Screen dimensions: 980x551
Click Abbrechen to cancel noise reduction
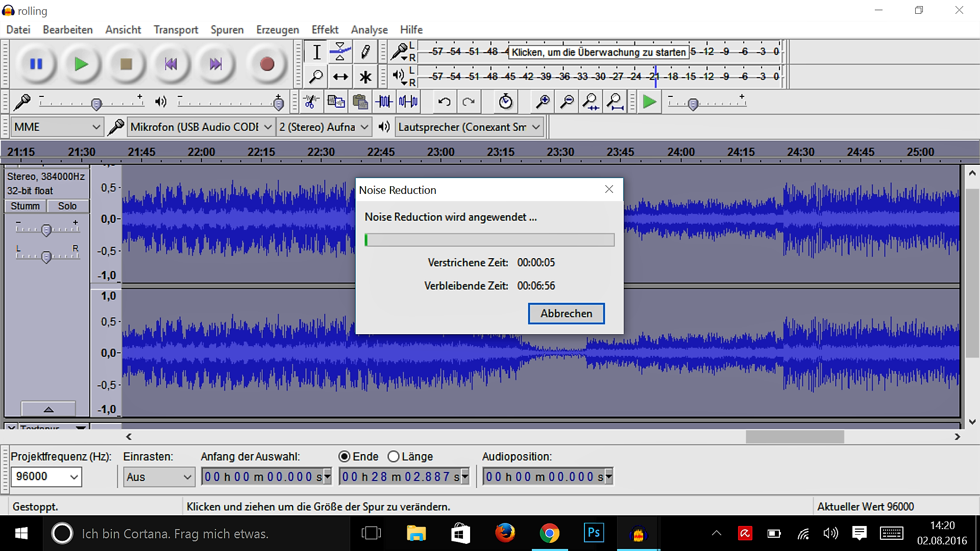(566, 313)
